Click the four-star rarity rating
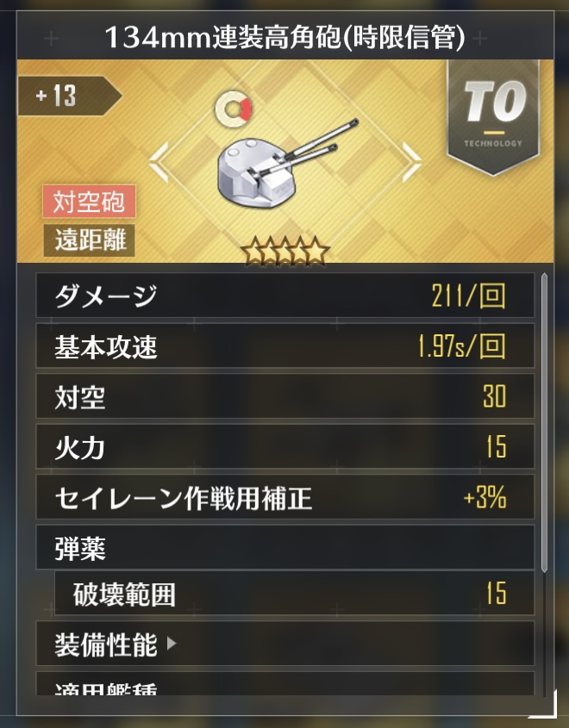The height and width of the screenshot is (728, 569). [284, 252]
